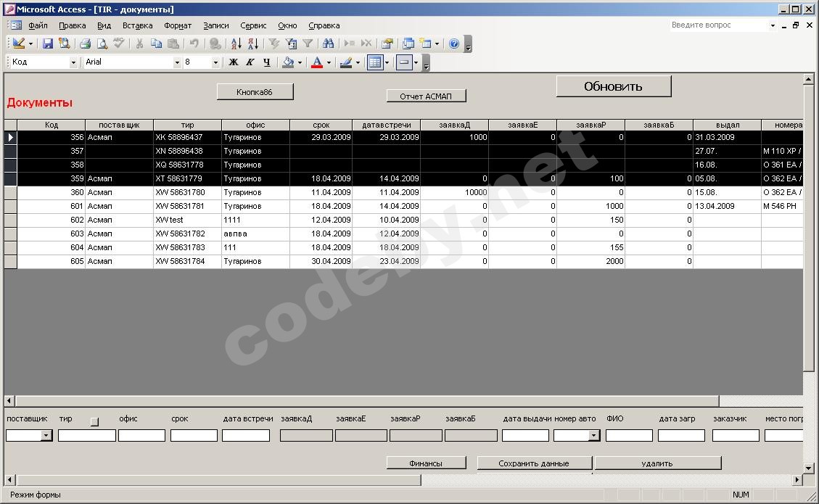819x504 pixels.
Task: Click the Delete Record toolbar icon
Action: coord(366,44)
